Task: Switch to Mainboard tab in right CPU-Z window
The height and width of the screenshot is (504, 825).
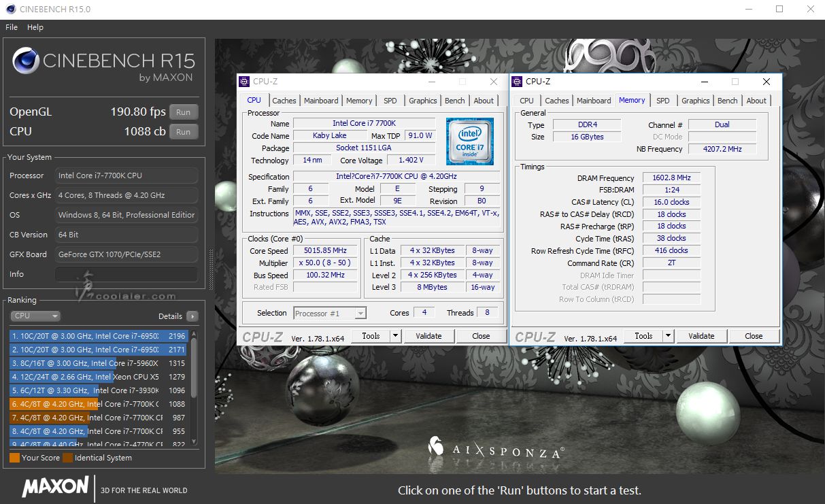Action: coord(594,101)
